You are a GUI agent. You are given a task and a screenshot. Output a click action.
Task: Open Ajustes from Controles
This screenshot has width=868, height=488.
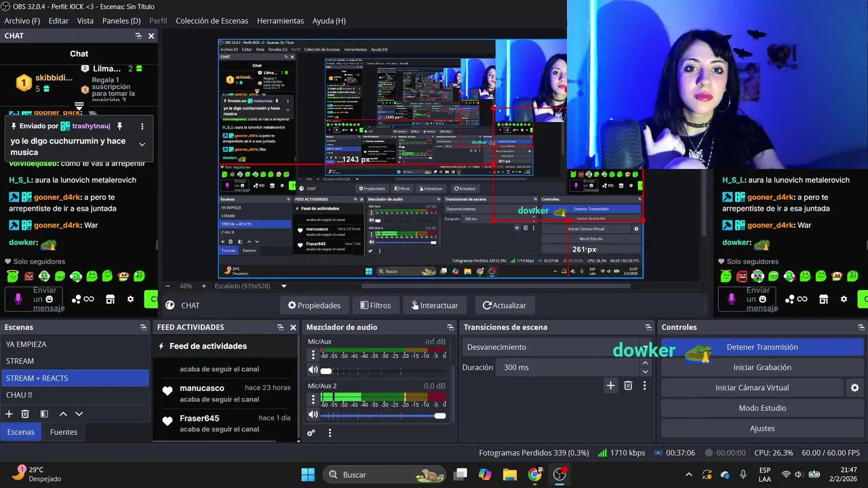click(762, 428)
